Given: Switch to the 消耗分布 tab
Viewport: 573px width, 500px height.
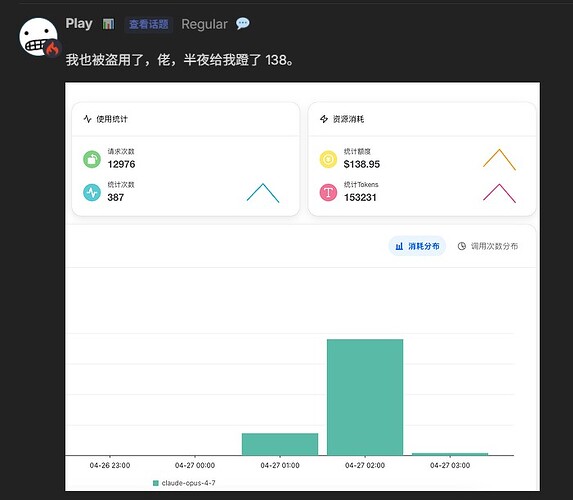Looking at the screenshot, I should (x=417, y=246).
